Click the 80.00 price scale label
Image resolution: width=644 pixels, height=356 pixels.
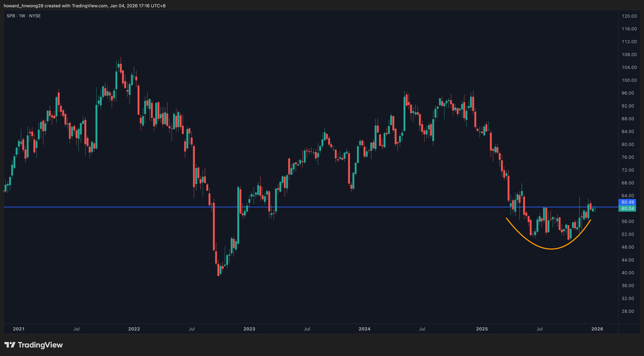628,144
